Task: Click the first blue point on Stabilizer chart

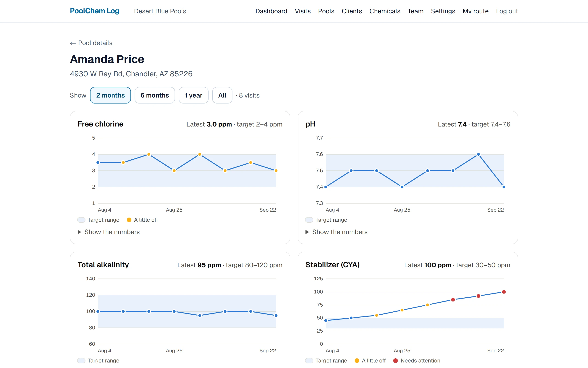Action: (326, 321)
